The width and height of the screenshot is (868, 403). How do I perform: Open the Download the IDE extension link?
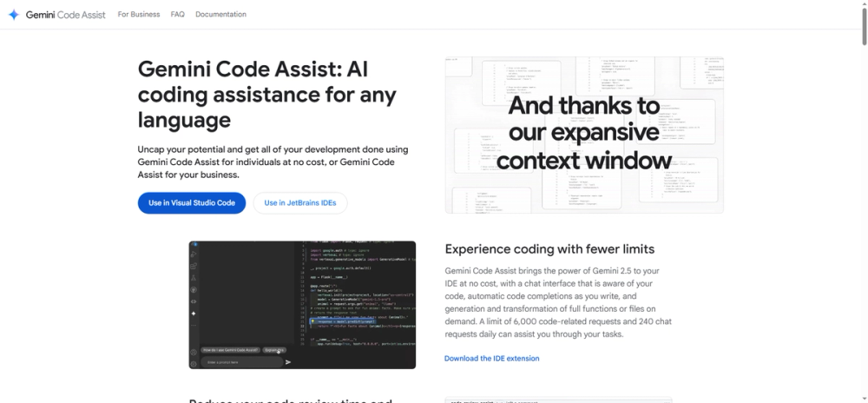(491, 358)
